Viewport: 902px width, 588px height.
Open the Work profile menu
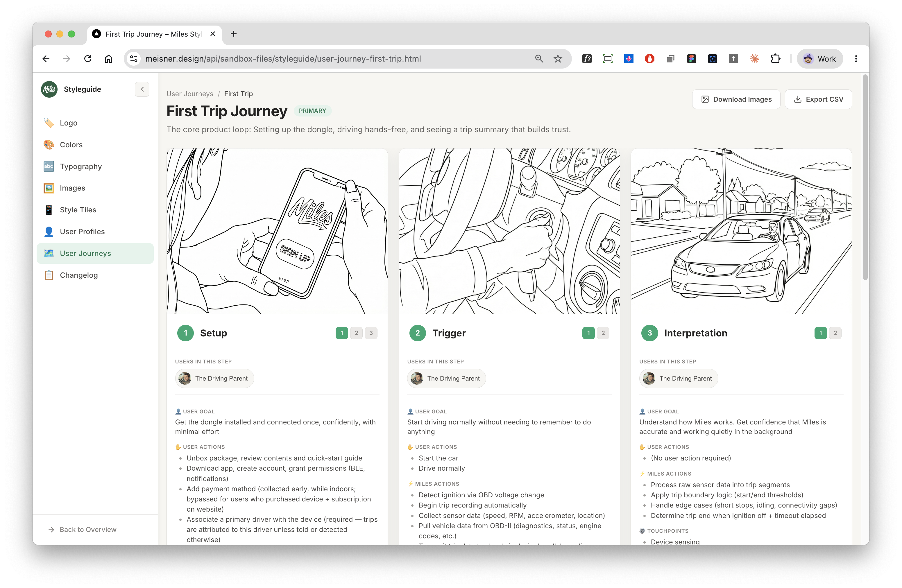point(820,59)
